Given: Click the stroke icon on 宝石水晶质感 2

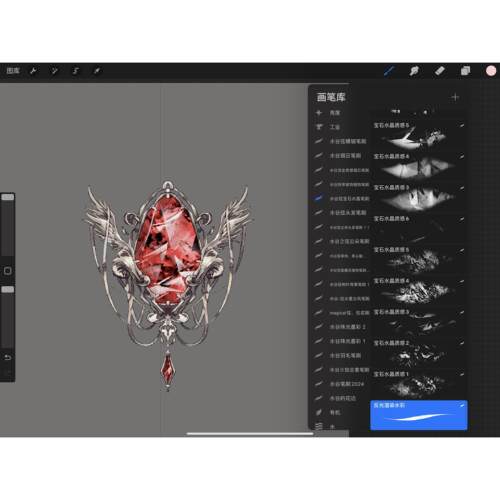Looking at the screenshot, I should [x=462, y=343].
